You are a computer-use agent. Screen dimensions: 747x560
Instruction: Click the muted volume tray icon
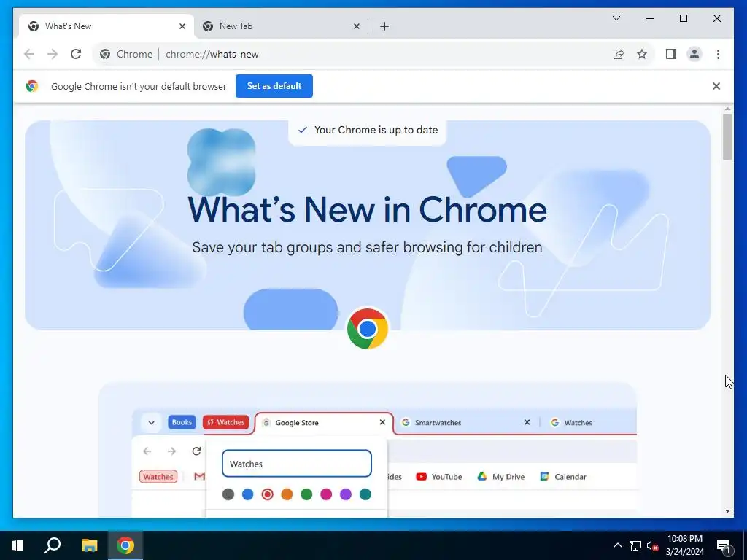(x=652, y=545)
